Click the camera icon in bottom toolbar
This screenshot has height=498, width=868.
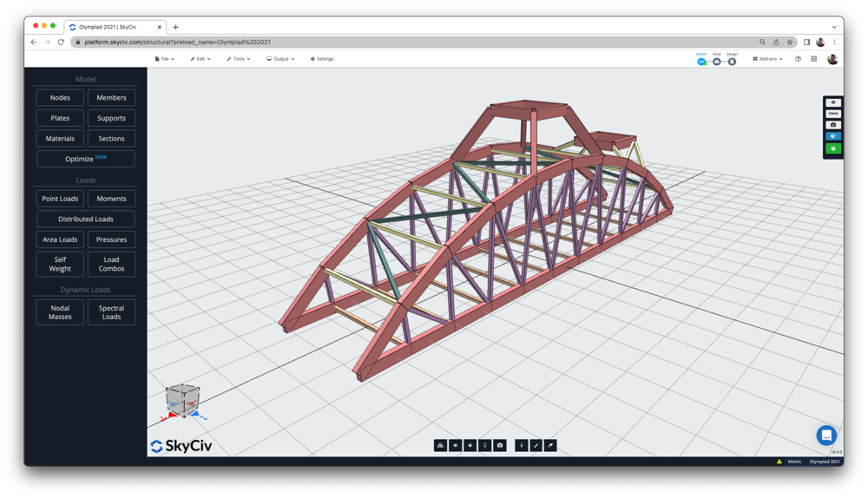(500, 445)
